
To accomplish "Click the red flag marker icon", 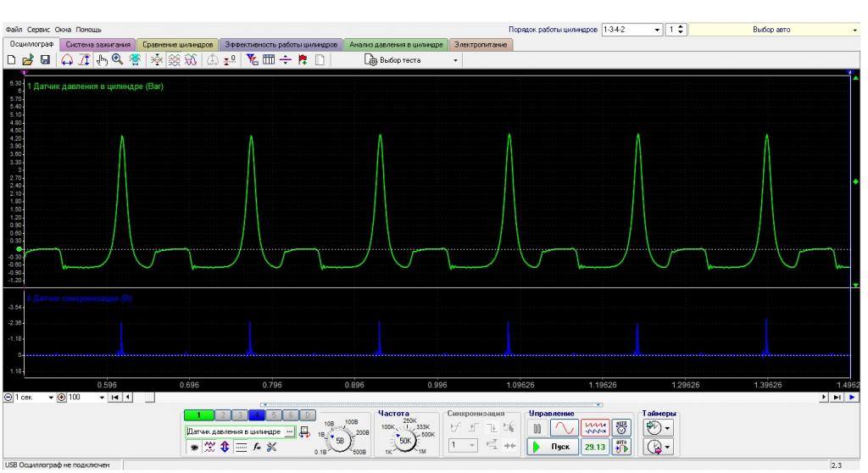I will (x=303, y=60).
